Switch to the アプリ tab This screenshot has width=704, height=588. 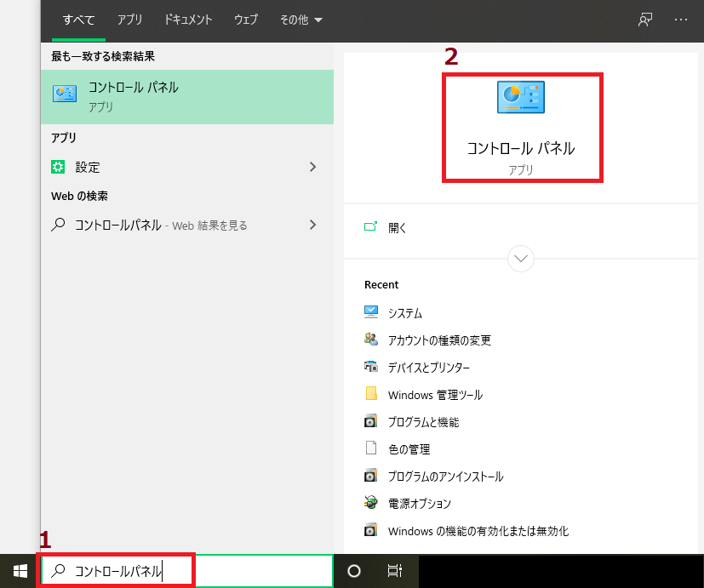[x=129, y=20]
